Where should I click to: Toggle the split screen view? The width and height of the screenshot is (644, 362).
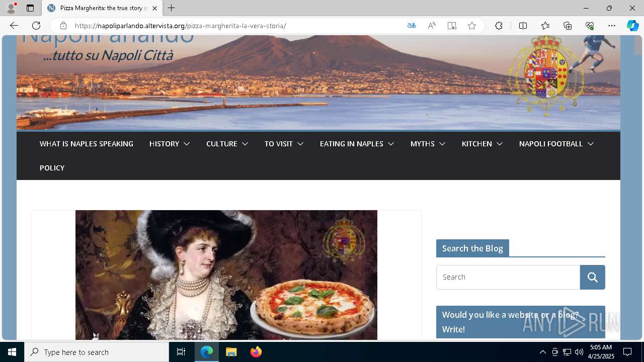click(x=523, y=26)
